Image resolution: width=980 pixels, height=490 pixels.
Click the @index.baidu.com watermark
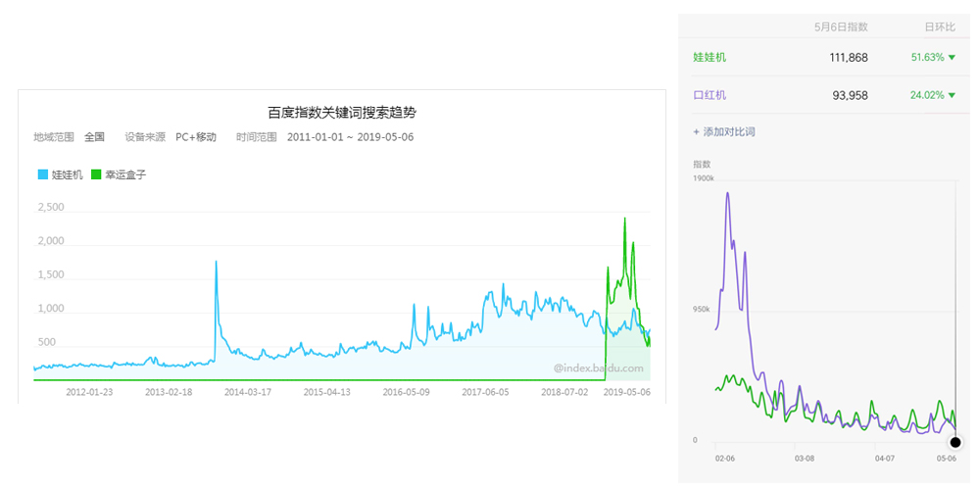click(x=598, y=369)
